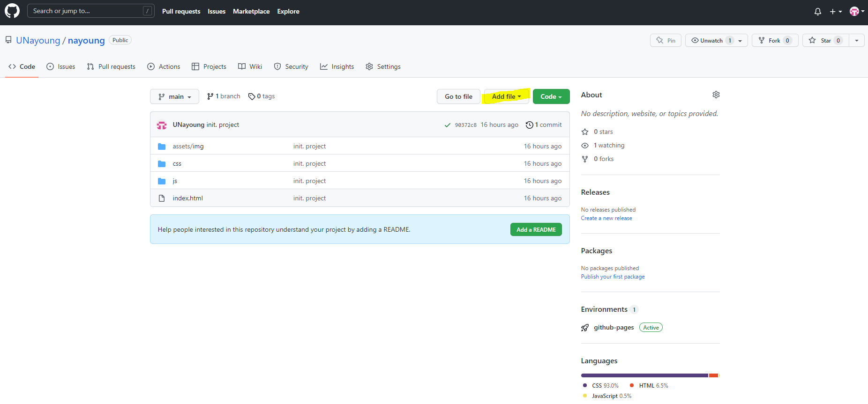Open nayoung repository name link
Screen dimensions: 868x404
[86, 40]
